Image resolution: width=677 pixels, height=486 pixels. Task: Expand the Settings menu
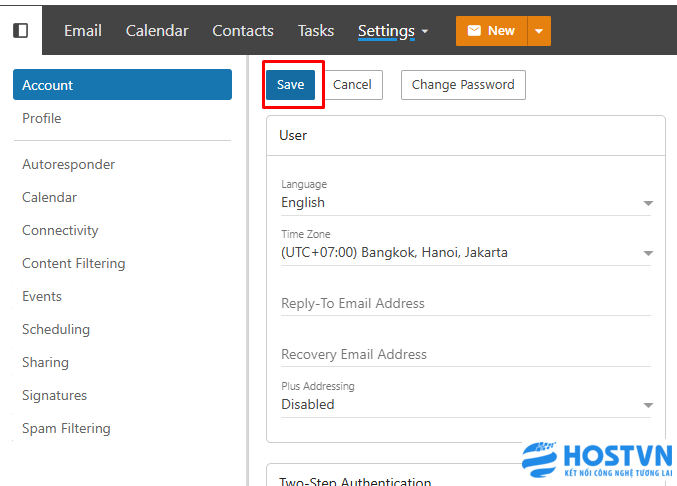click(x=392, y=31)
